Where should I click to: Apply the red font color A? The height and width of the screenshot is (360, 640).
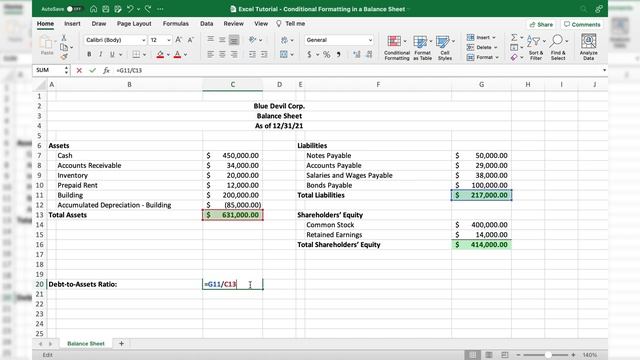pyautogui.click(x=177, y=54)
